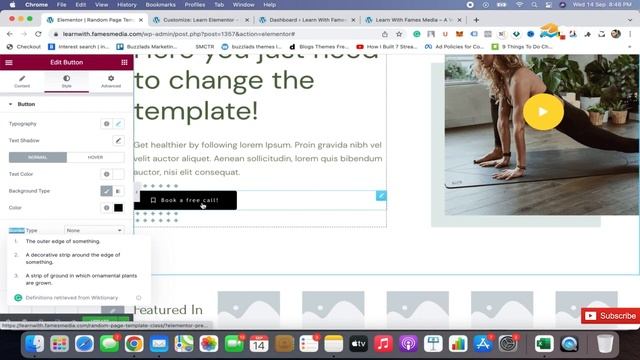640x360 pixels.
Task: Click the address bar URL
Action: pyautogui.click(x=178, y=34)
